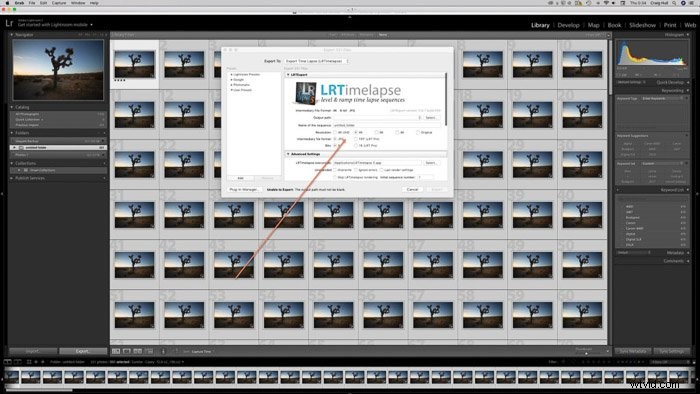Image resolution: width=700 pixels, height=394 pixels.
Task: Open the File menu
Action: tap(32, 3)
